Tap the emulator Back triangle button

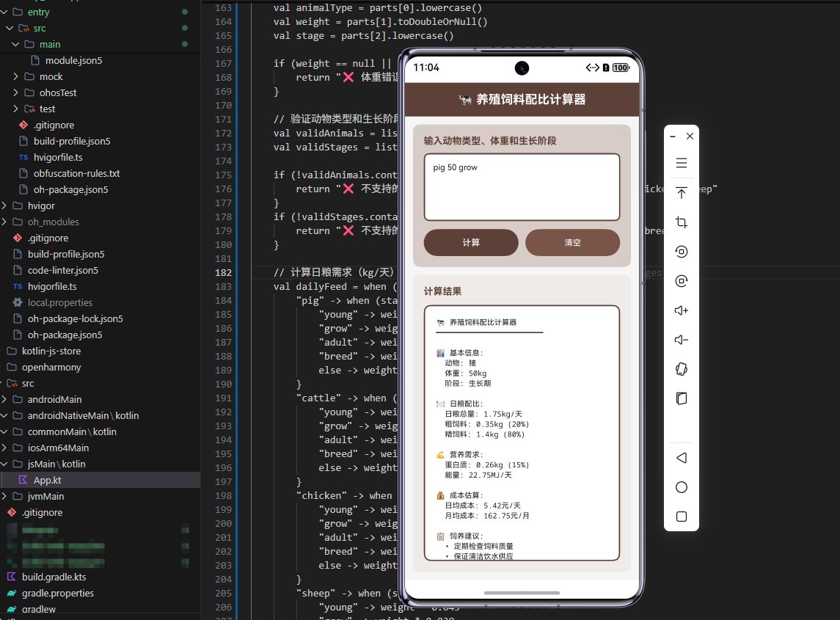point(681,458)
